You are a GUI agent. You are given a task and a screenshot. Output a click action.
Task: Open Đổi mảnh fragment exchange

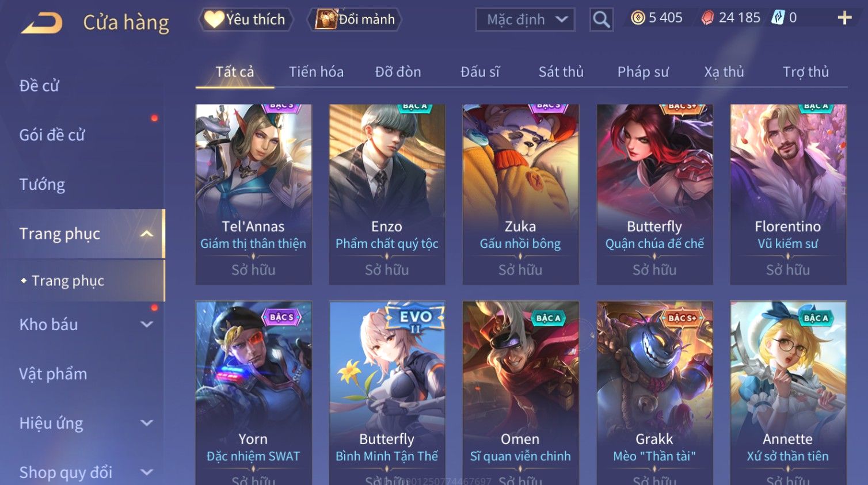pos(355,20)
